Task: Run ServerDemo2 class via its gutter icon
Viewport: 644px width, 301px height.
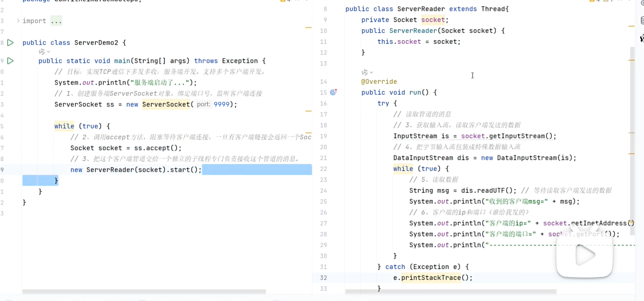Action: tap(10, 43)
